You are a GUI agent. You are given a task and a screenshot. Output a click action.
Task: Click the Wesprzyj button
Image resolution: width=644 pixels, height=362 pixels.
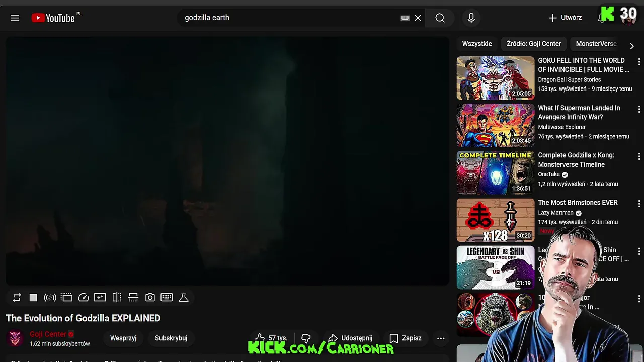[123, 338]
